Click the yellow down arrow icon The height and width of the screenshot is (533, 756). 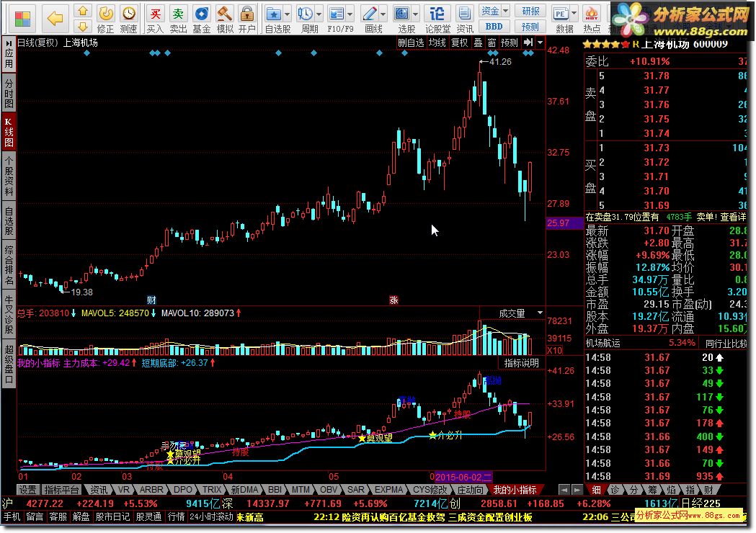(83, 26)
